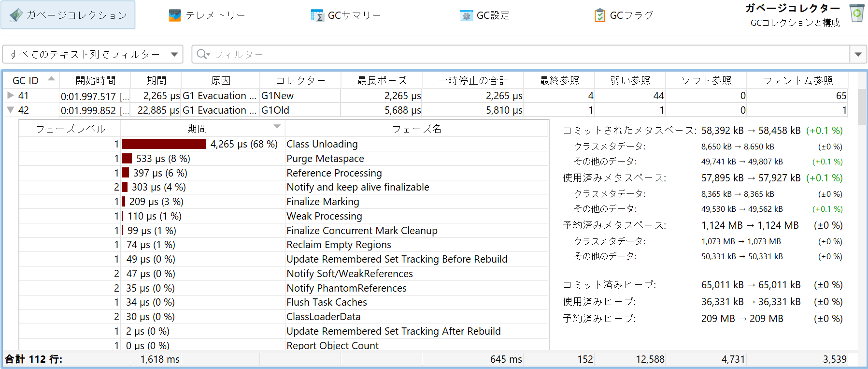Select the Flush Task Caches row

(284, 302)
